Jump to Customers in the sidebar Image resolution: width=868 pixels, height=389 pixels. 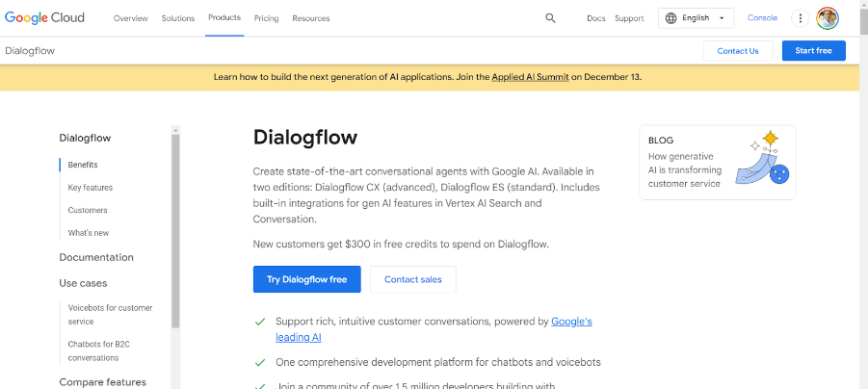(x=88, y=210)
